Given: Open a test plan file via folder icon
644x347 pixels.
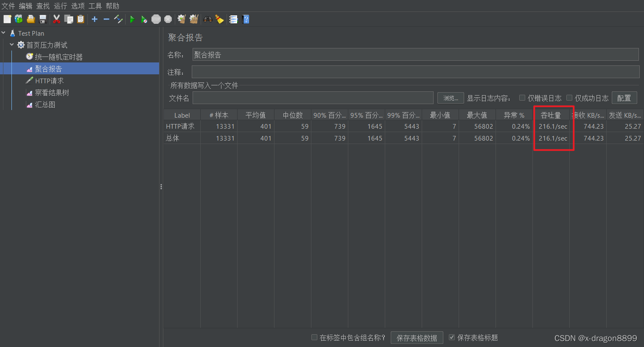Looking at the screenshot, I should (x=31, y=19).
